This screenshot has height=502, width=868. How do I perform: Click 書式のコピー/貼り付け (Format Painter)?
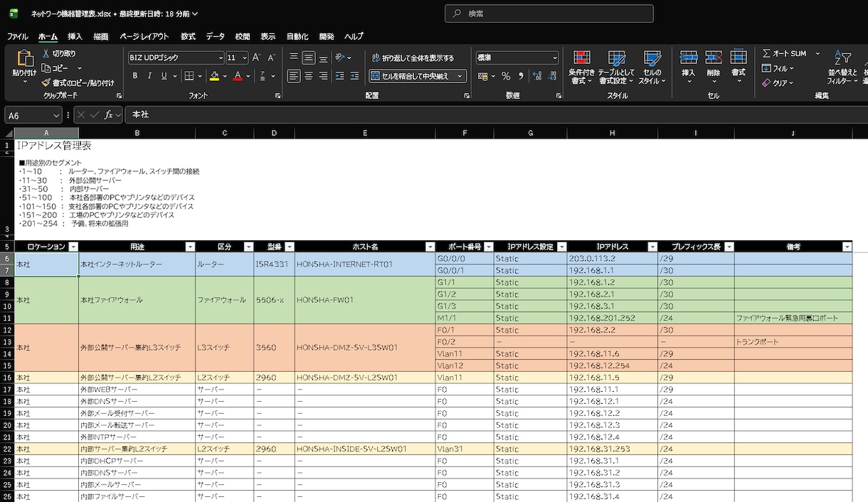[x=78, y=82]
